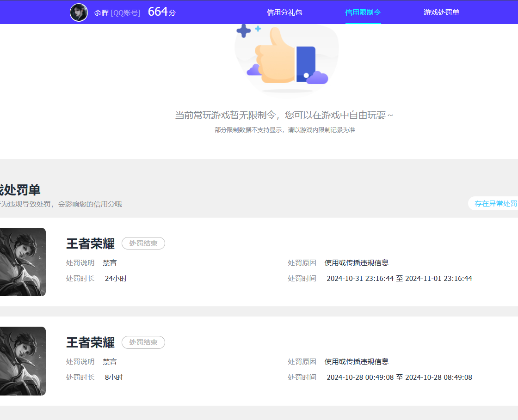The width and height of the screenshot is (518, 420).
Task: Click the sparkle icon above the illustration
Action: [243, 31]
